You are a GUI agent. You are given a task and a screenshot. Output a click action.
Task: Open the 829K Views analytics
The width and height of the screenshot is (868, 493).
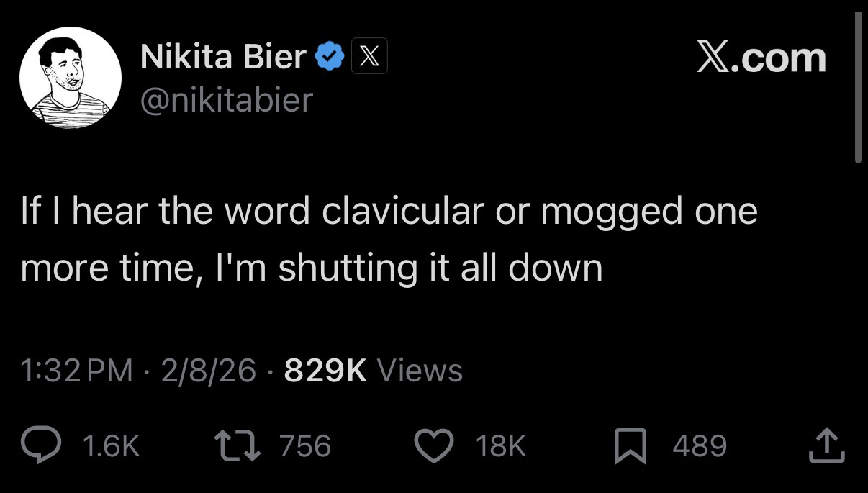click(x=373, y=371)
